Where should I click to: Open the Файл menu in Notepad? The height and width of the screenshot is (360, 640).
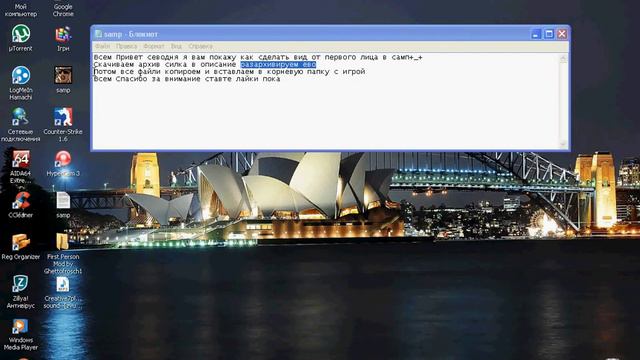[102, 46]
